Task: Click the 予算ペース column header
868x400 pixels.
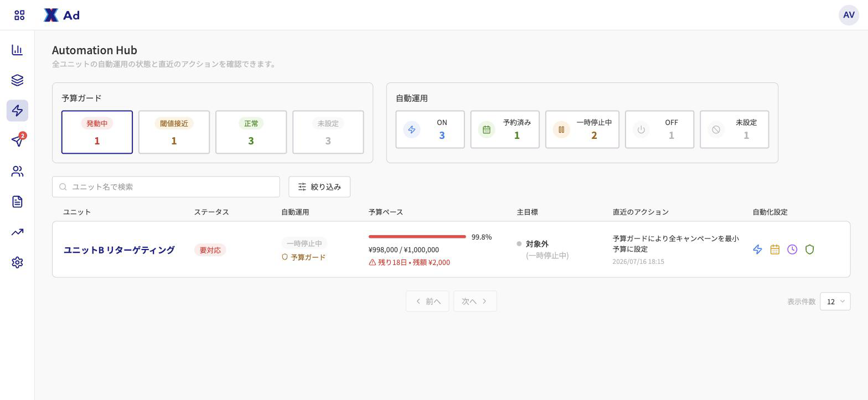Action: tap(386, 212)
